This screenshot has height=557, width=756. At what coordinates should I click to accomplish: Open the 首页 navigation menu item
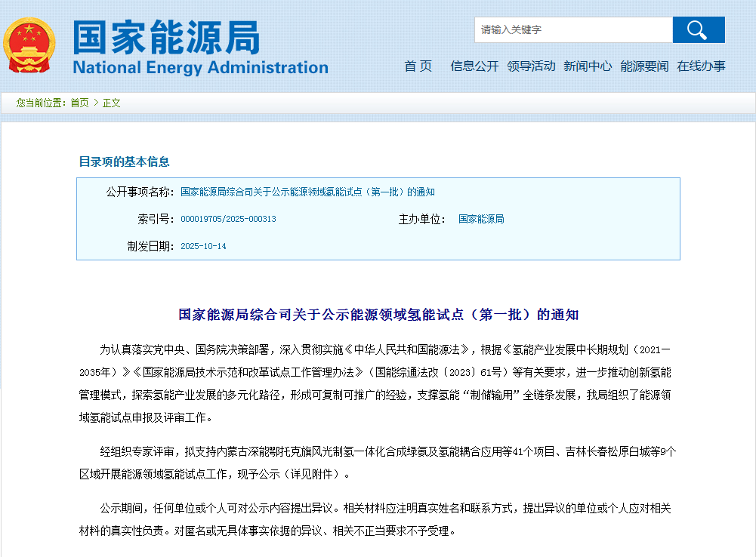click(x=417, y=66)
